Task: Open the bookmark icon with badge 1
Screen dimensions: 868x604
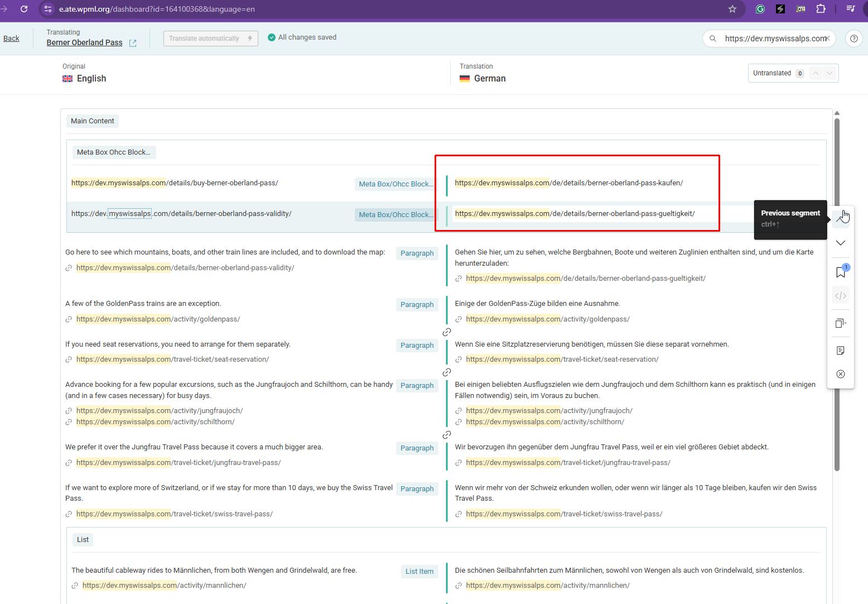Action: [841, 272]
